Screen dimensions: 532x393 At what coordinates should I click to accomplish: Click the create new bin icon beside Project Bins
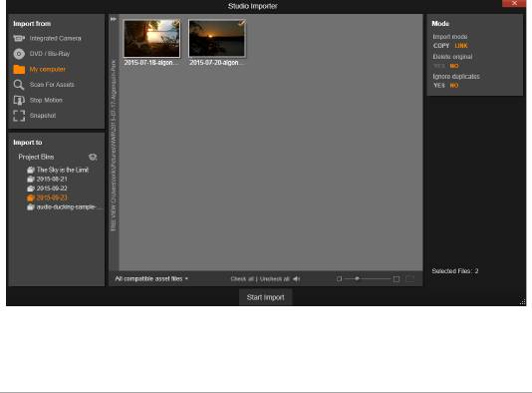93,157
